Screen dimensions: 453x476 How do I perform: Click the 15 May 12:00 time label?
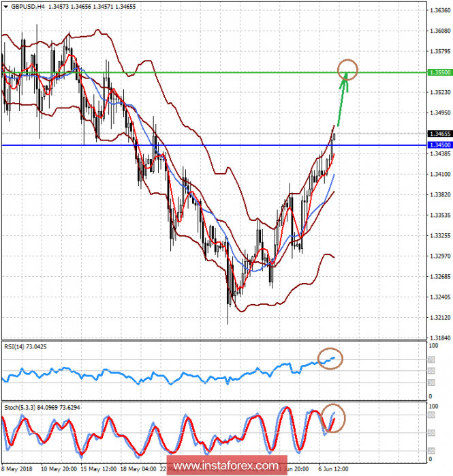click(x=98, y=470)
